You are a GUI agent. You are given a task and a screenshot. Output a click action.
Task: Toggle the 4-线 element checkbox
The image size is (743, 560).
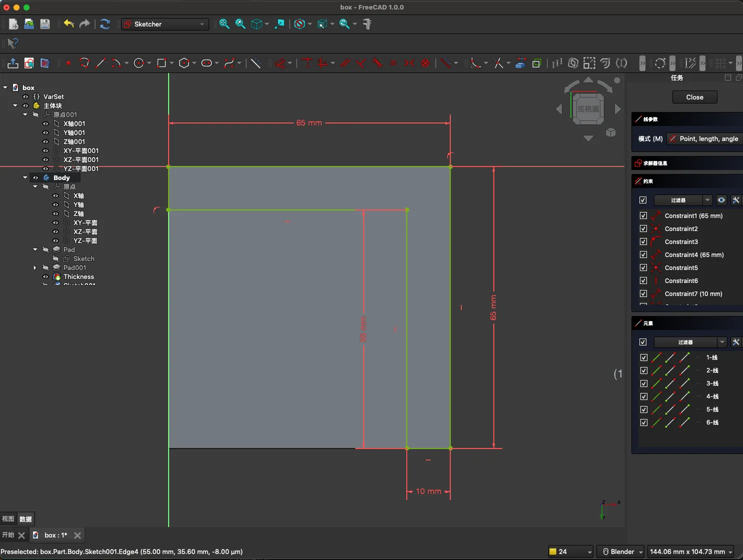point(644,396)
